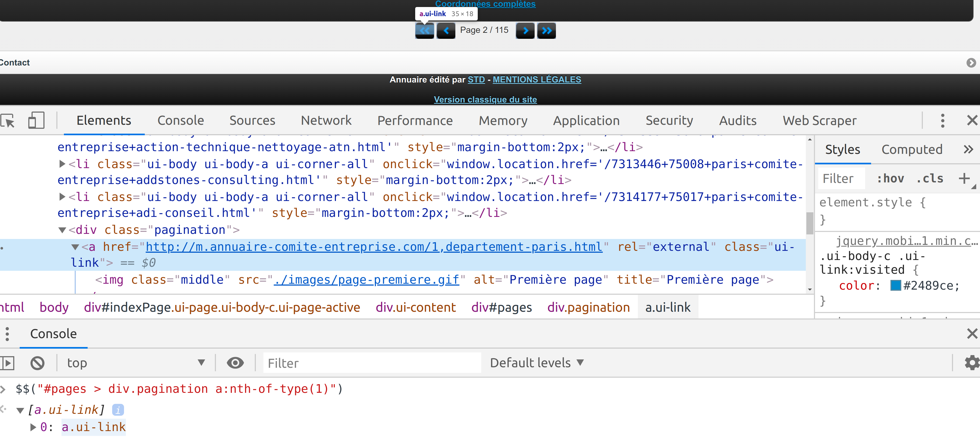Select the div#pages breadcrumb
The height and width of the screenshot is (437, 980).
(501, 307)
